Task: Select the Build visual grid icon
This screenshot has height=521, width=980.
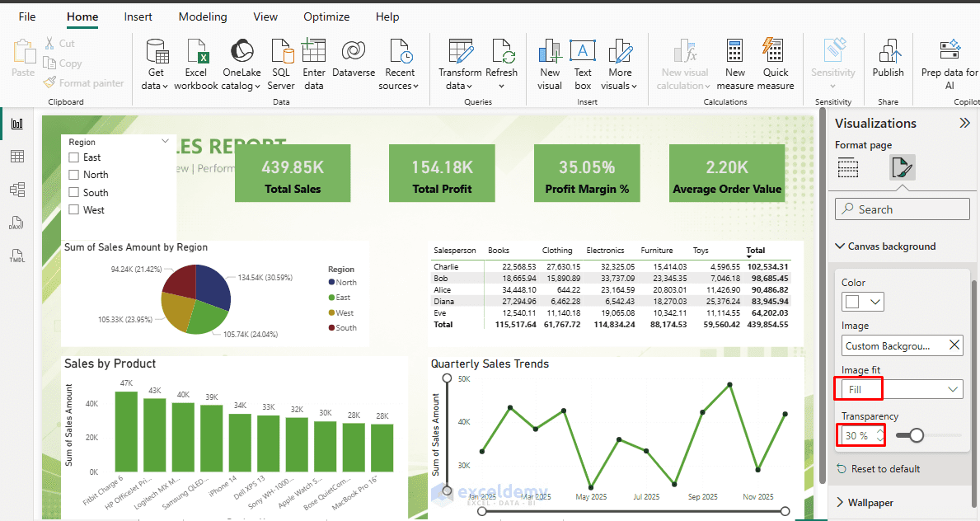Action: coord(848,167)
